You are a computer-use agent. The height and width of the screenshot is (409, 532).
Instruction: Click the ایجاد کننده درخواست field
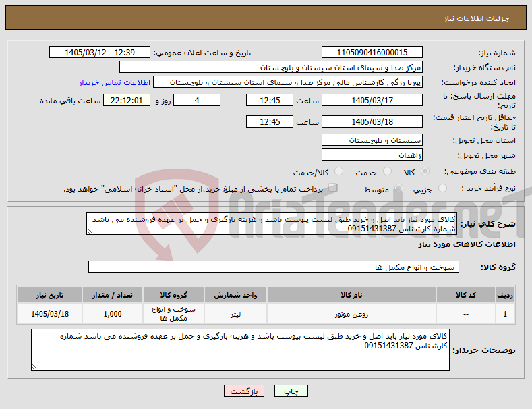[288, 82]
